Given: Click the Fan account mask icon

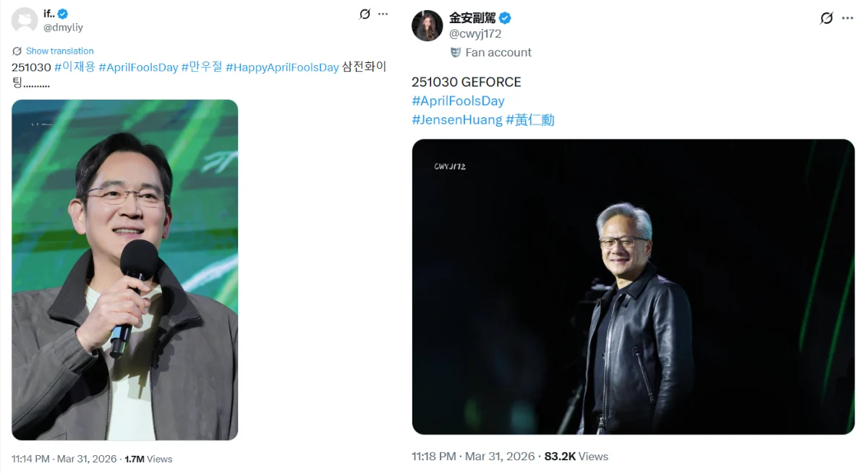Looking at the screenshot, I should click(456, 52).
